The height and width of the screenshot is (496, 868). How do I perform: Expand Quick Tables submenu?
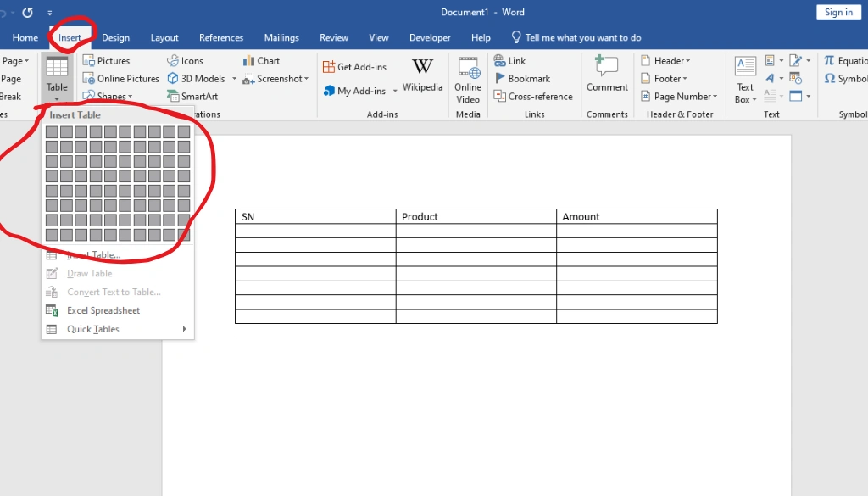coord(184,329)
